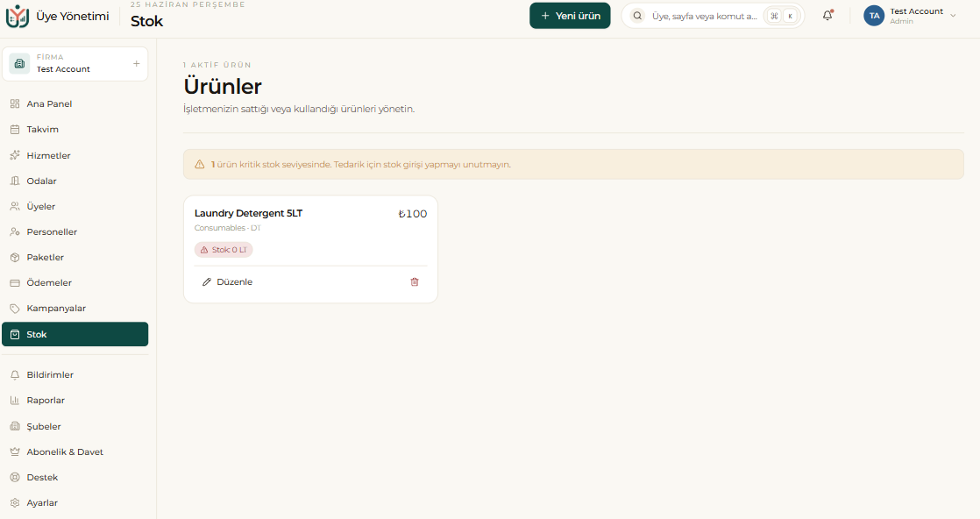Click the Stok bag icon
This screenshot has width=980, height=519.
[15, 335]
